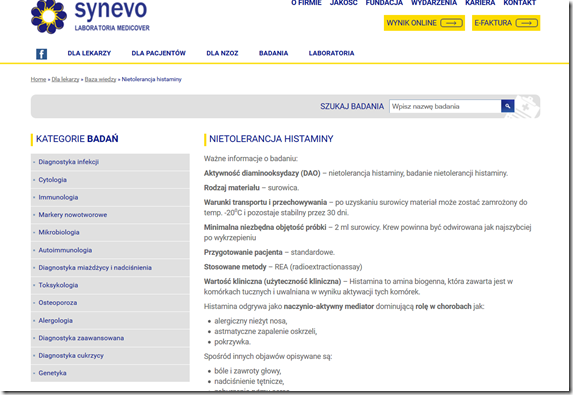Click the KATEGORIE BADAŃ heading
This screenshot has width=573, height=395.
click(77, 139)
